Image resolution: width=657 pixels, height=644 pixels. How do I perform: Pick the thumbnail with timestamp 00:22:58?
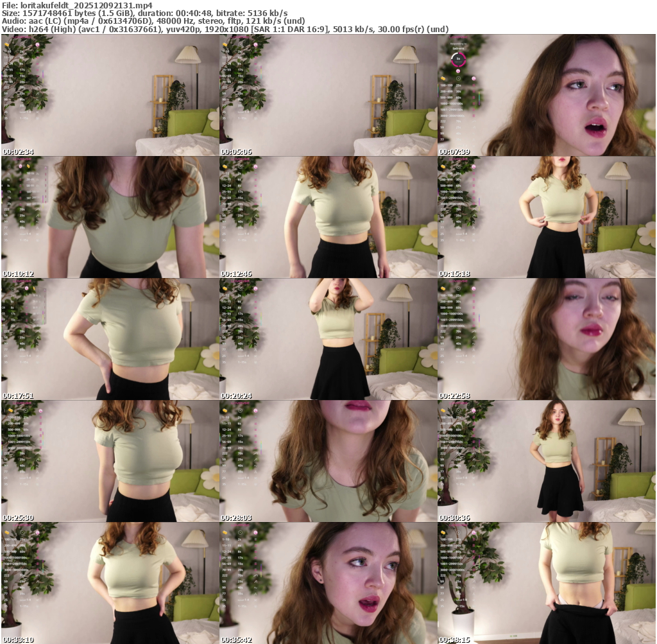coord(547,339)
